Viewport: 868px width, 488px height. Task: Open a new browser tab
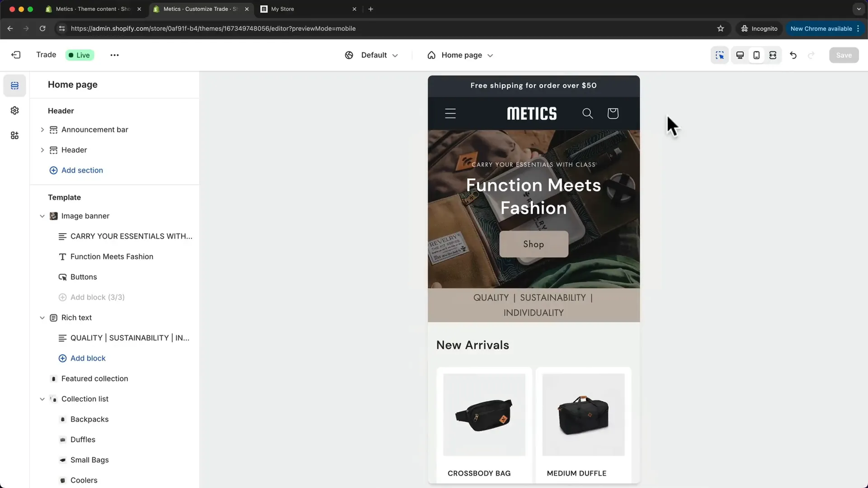[371, 9]
